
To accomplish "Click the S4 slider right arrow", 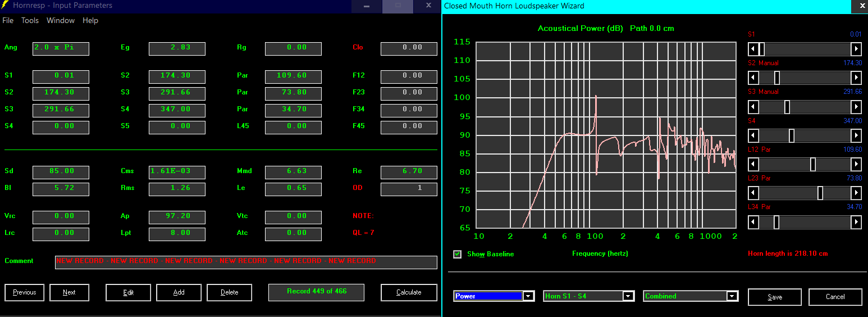I will coord(856,135).
